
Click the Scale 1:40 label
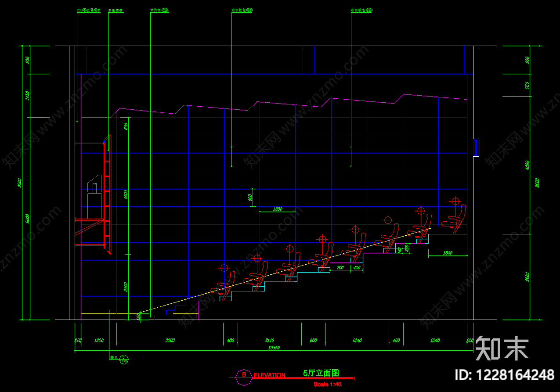[327, 384]
